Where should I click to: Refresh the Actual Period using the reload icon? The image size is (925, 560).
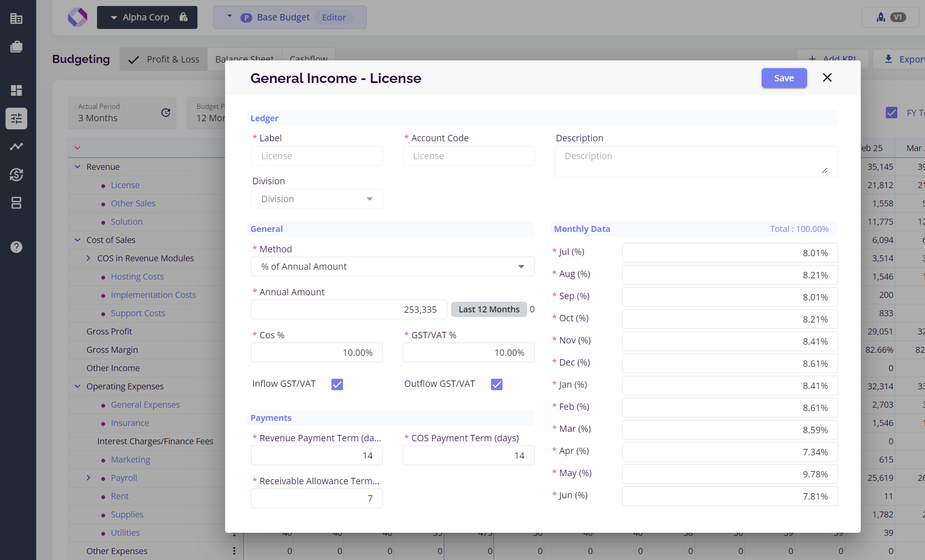[166, 112]
